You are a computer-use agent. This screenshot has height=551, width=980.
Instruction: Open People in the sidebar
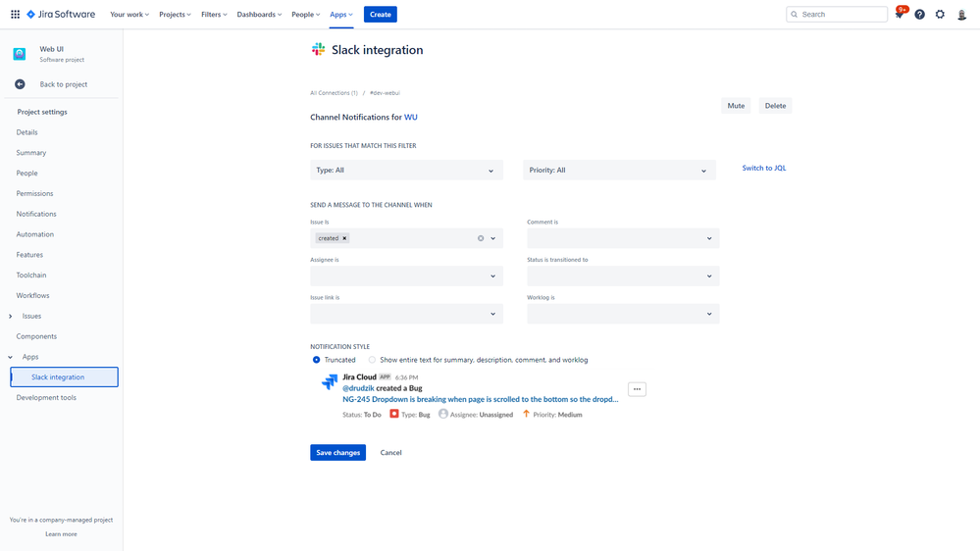tap(26, 174)
